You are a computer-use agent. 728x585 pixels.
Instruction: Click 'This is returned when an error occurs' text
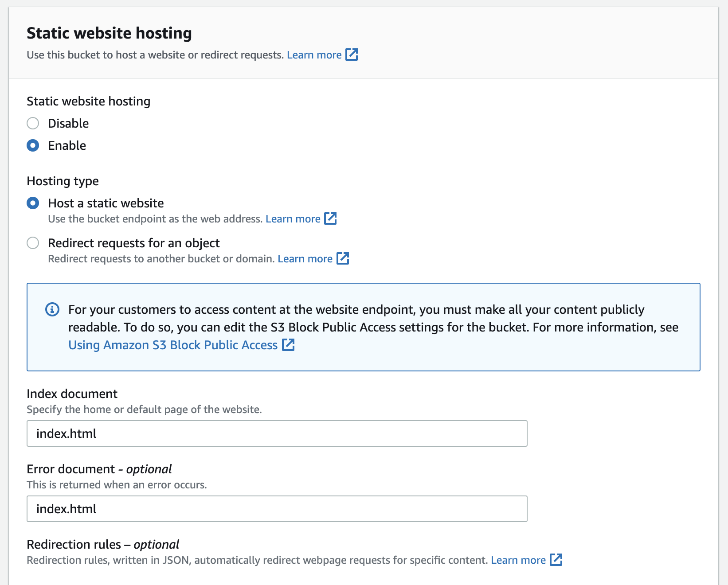pyautogui.click(x=117, y=485)
